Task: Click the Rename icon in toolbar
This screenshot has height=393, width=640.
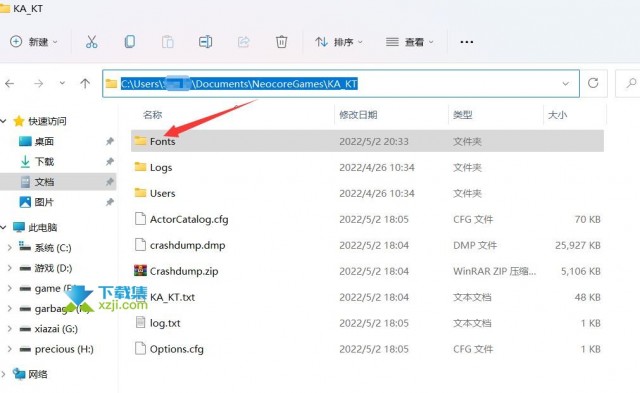Action: (x=205, y=42)
